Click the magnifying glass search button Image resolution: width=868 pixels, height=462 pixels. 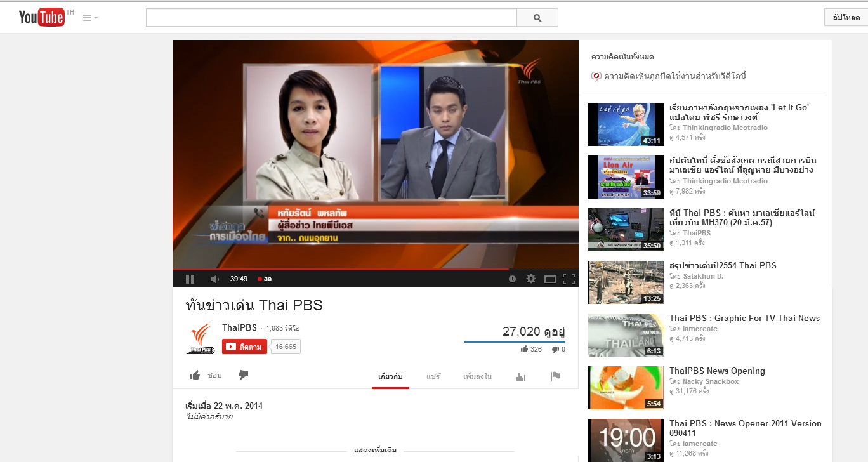[x=537, y=18]
